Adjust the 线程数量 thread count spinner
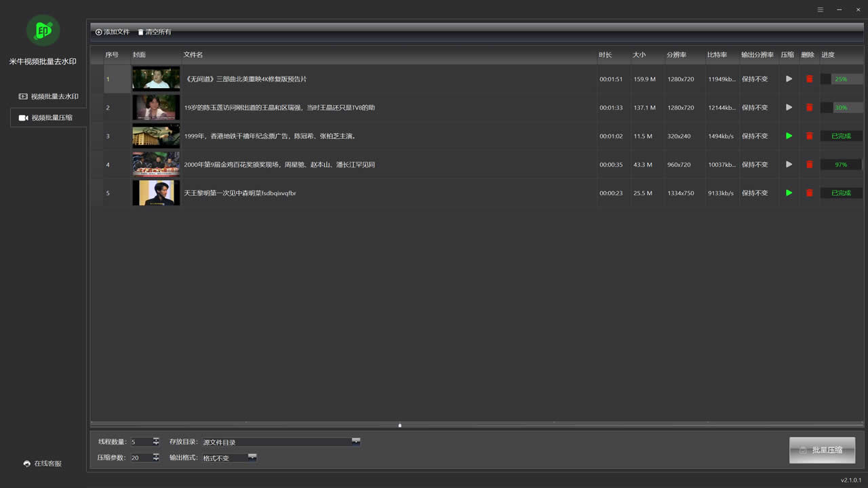The image size is (868, 488). 156,441
